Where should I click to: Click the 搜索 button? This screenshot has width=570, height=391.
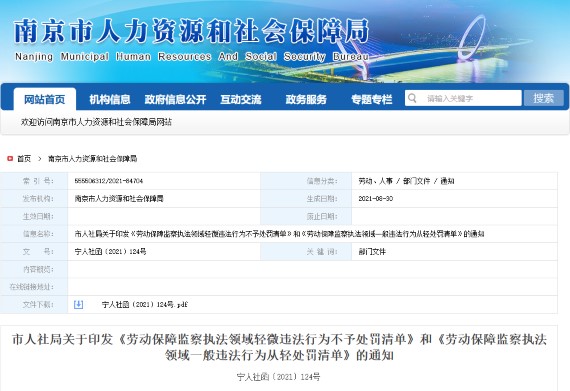click(x=543, y=98)
